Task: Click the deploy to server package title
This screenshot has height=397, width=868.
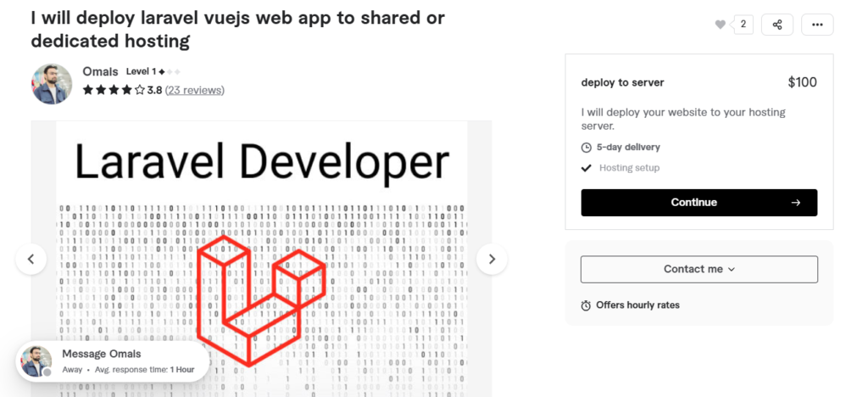Action: [622, 82]
